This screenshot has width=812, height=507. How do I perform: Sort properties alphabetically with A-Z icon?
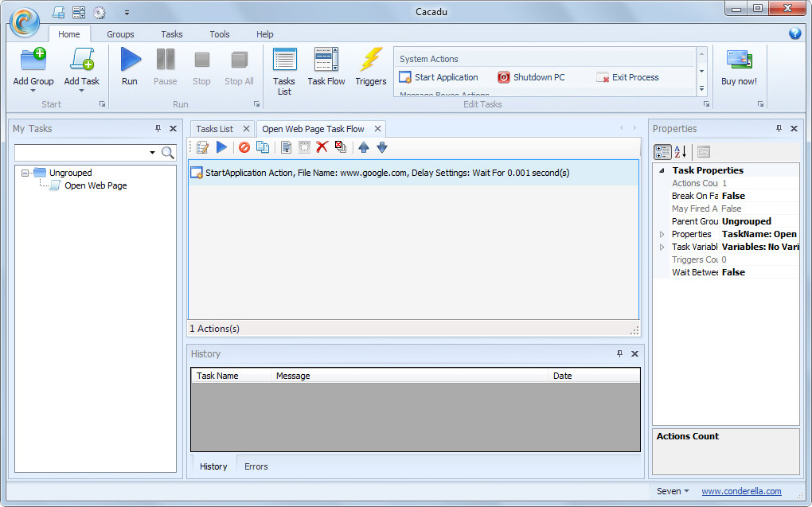click(x=681, y=152)
